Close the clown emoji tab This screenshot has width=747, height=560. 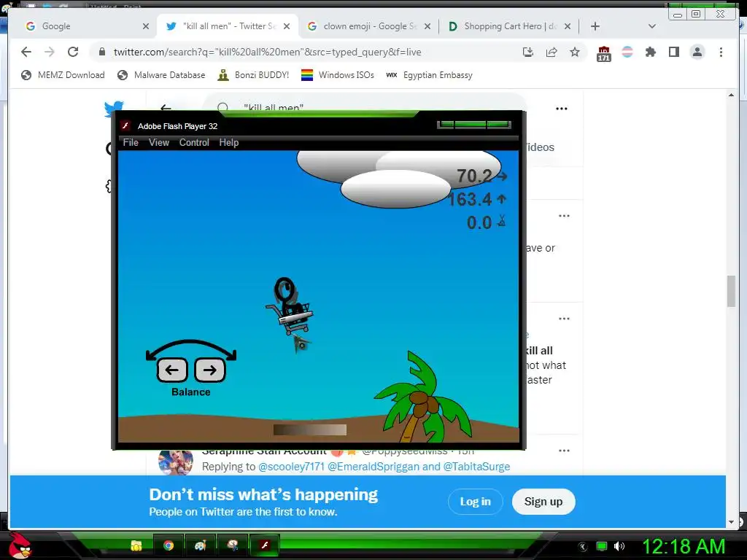pos(427,26)
